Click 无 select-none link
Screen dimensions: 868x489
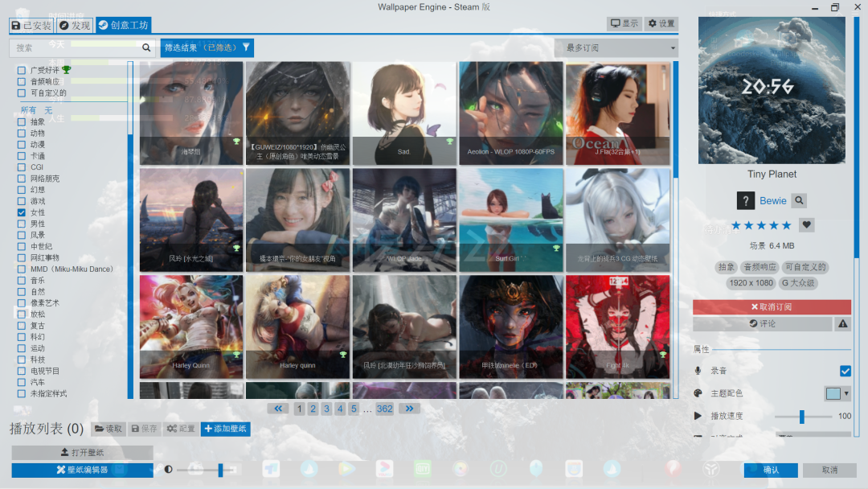[48, 110]
